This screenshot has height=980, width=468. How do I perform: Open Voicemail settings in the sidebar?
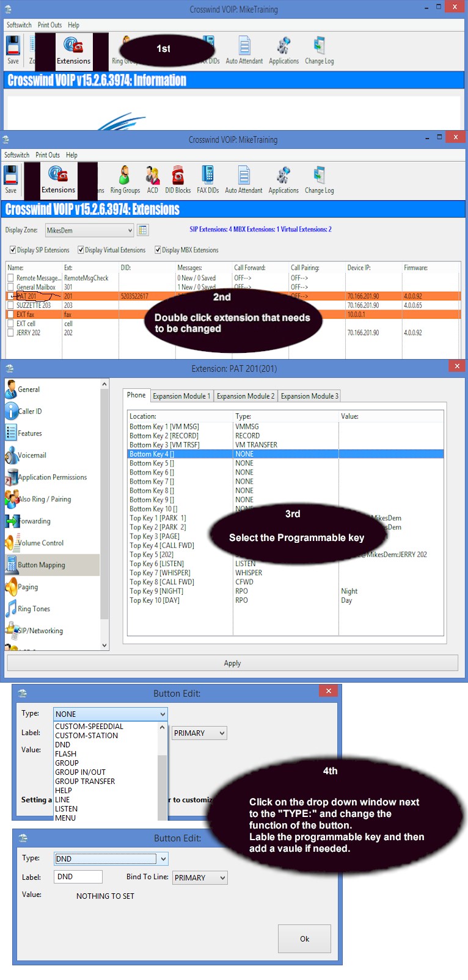coord(31,456)
